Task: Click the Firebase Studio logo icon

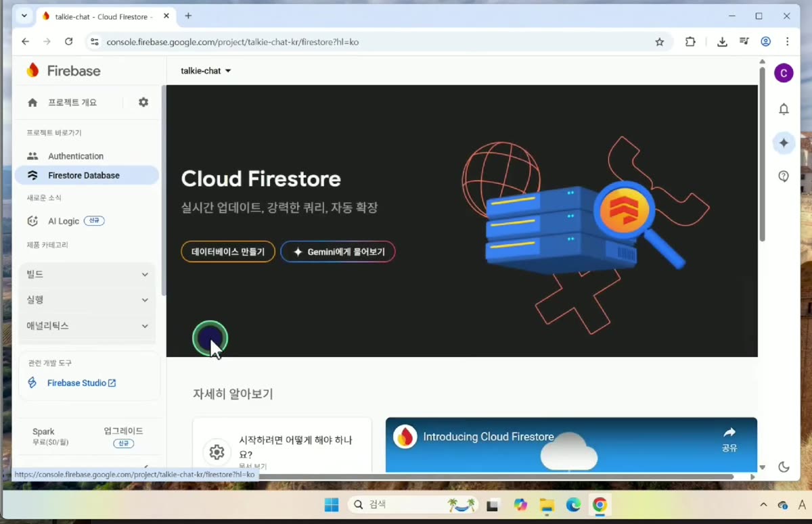Action: (32, 383)
